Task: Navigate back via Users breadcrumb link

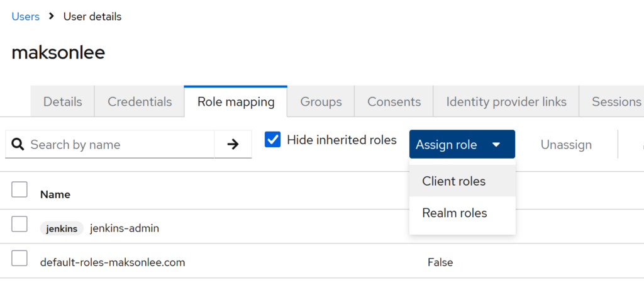Action: pyautogui.click(x=26, y=16)
